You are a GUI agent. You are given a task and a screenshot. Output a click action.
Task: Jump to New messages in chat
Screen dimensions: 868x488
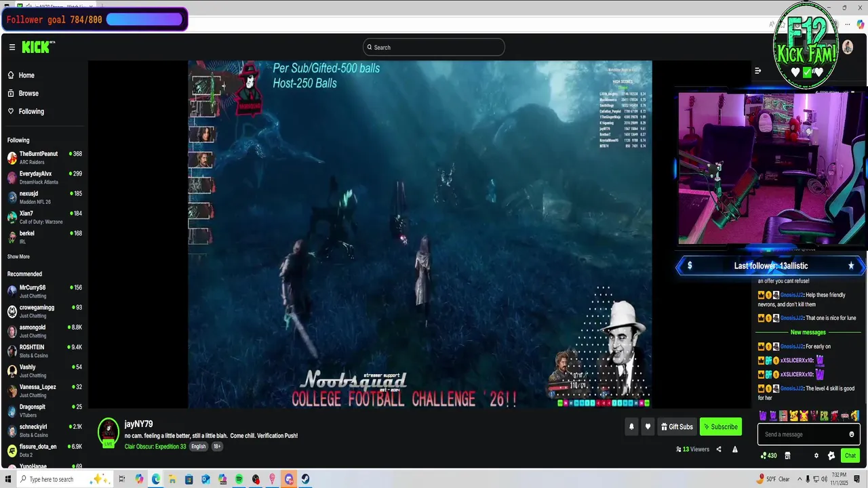point(808,332)
